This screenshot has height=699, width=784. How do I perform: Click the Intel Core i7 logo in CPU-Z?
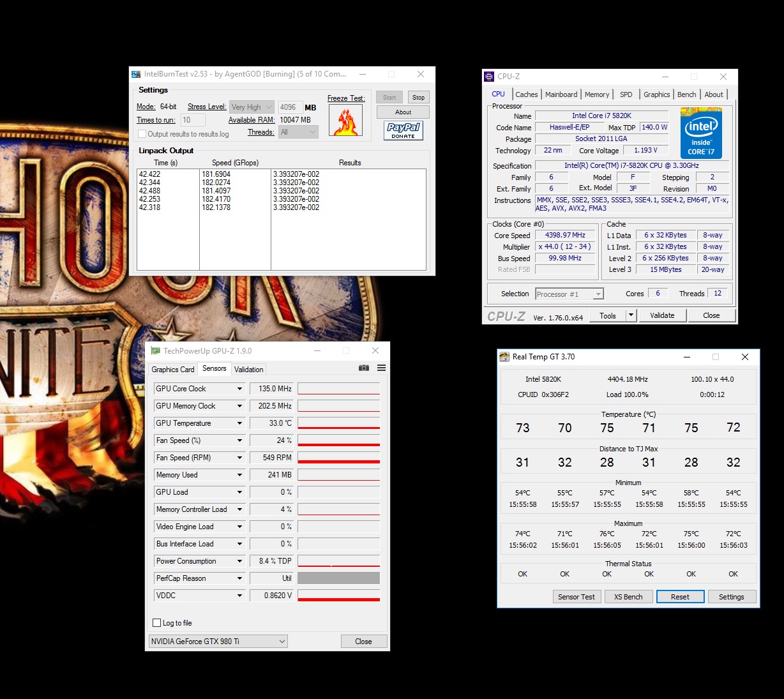pos(701,133)
